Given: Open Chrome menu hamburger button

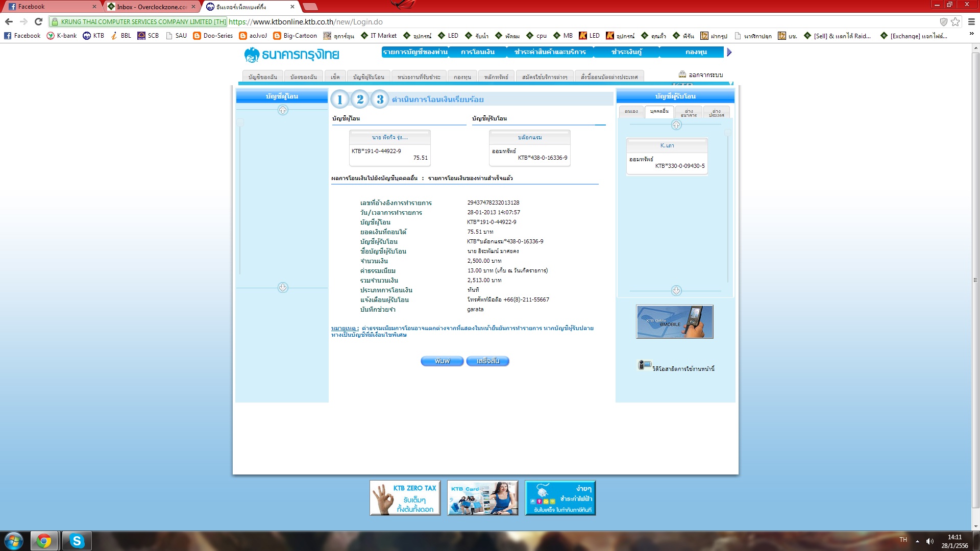Looking at the screenshot, I should coord(971,22).
